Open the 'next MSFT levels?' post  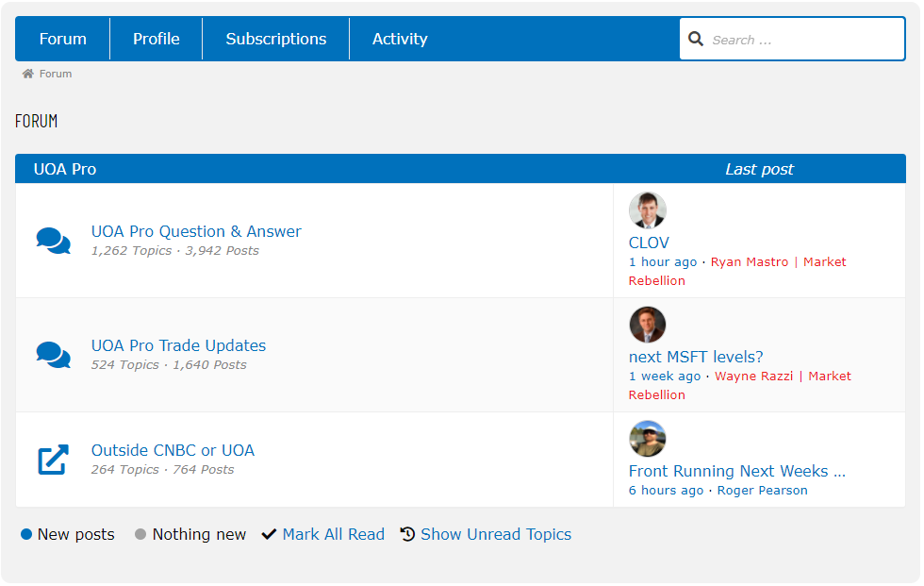coord(696,357)
